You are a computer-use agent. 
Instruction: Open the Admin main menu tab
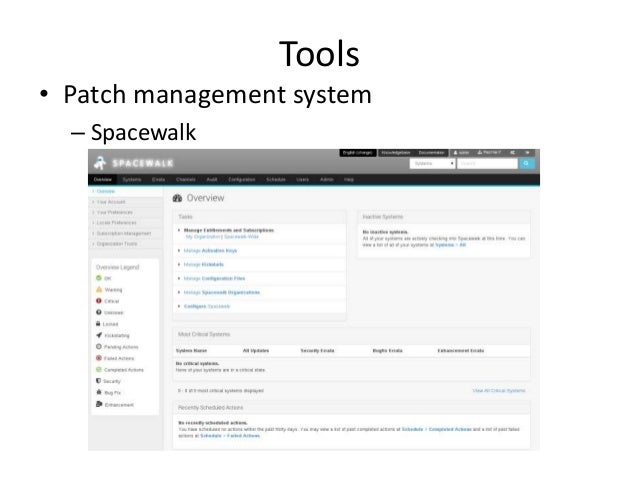coord(327,179)
